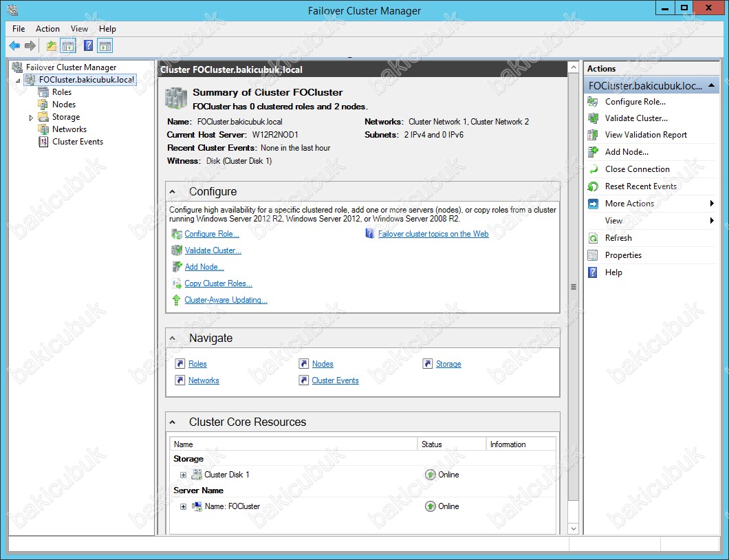Click the Up one level folder icon
This screenshot has width=729, height=560.
pyautogui.click(x=51, y=45)
